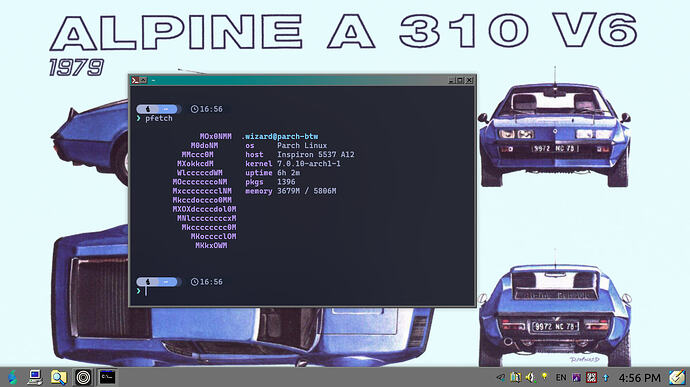This screenshot has height=387, width=690.
Task: Open the start menu launcher icon
Action: (x=12, y=377)
